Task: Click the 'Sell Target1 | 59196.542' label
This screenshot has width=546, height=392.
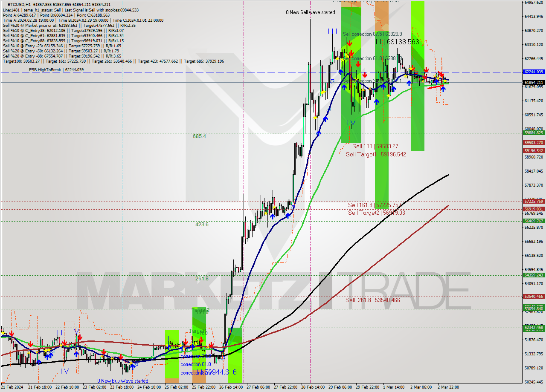Action: 376,154
